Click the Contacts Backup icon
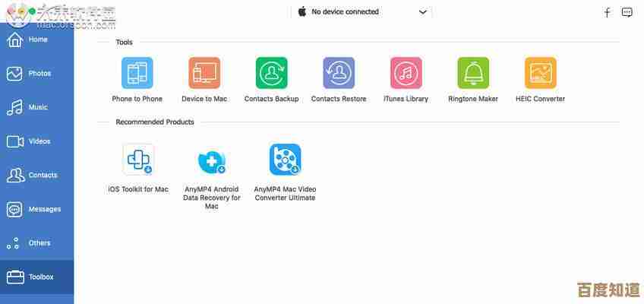Viewport: 644px width, 304px height. 271,73
